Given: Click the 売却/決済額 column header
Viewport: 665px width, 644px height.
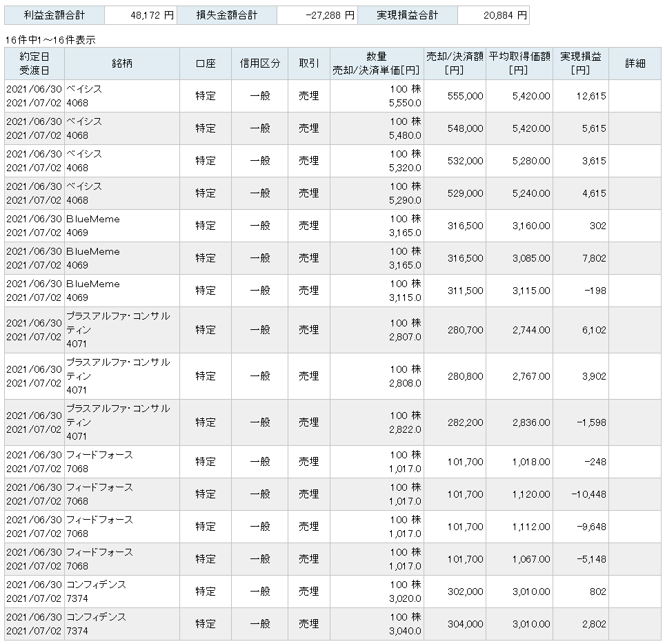Looking at the screenshot, I should [x=455, y=64].
